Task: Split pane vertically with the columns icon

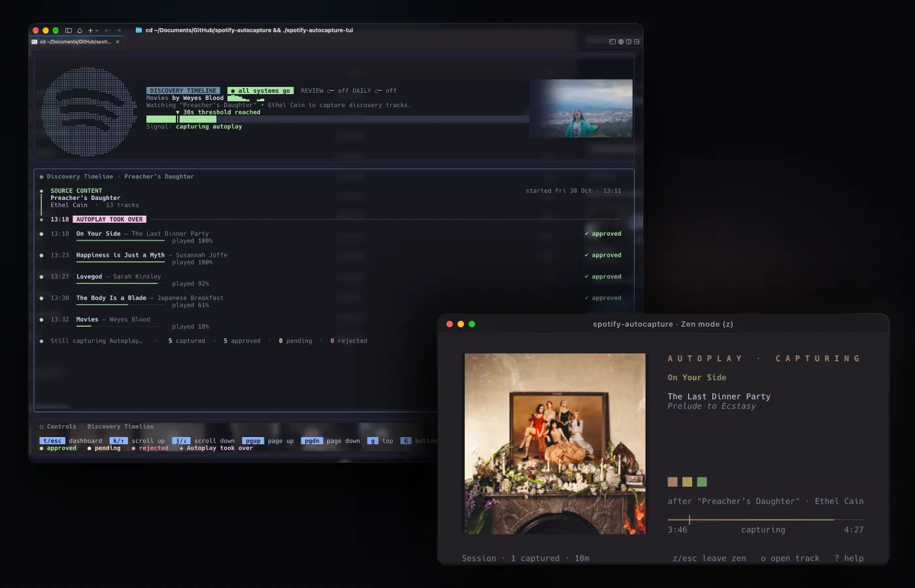Action: 629,42
